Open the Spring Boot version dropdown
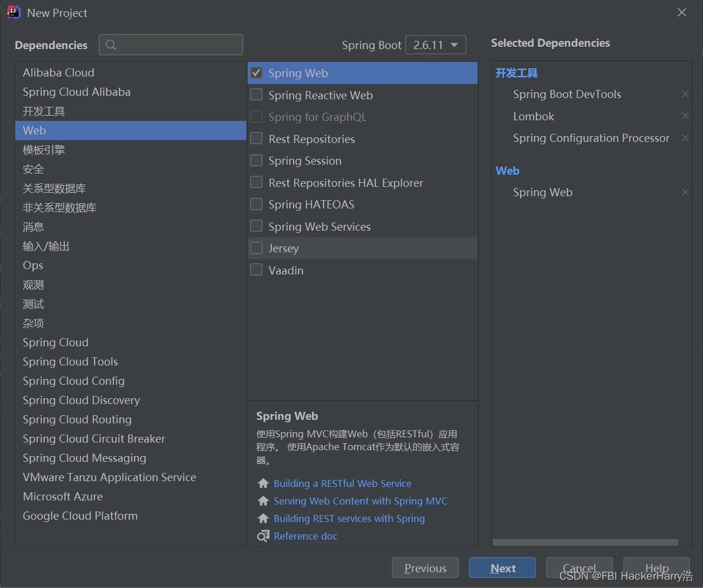 [x=436, y=45]
